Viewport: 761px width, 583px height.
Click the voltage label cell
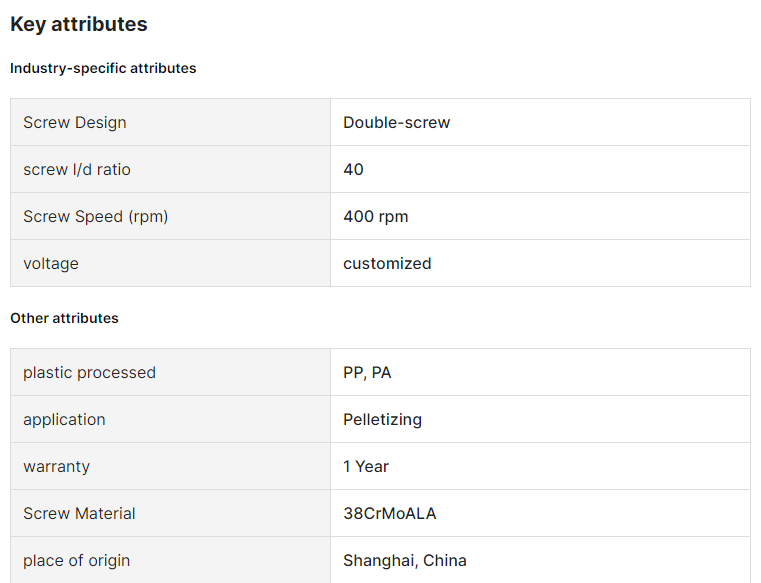click(170, 263)
